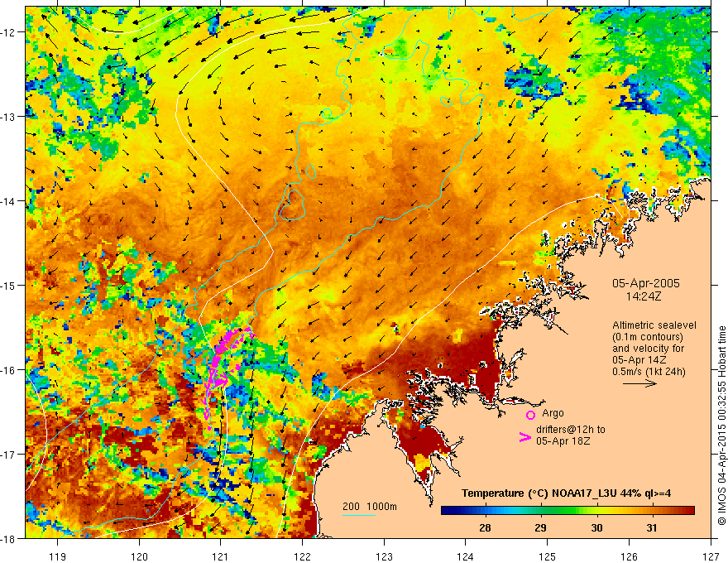728x563 pixels.
Task: Click the '05-Apr 18Z' legend label
Action: point(563,441)
